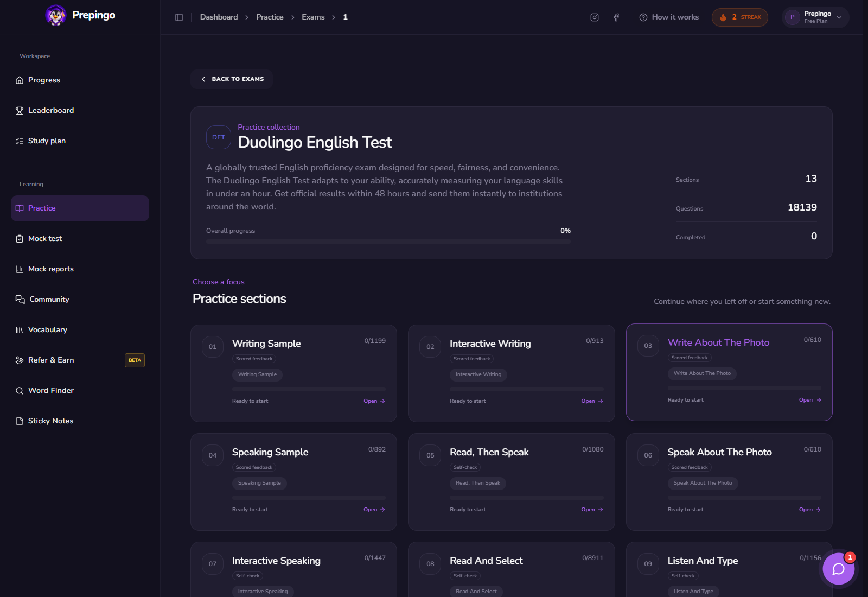Click the Writing Sample progress bar
The image size is (868, 597).
(309, 389)
